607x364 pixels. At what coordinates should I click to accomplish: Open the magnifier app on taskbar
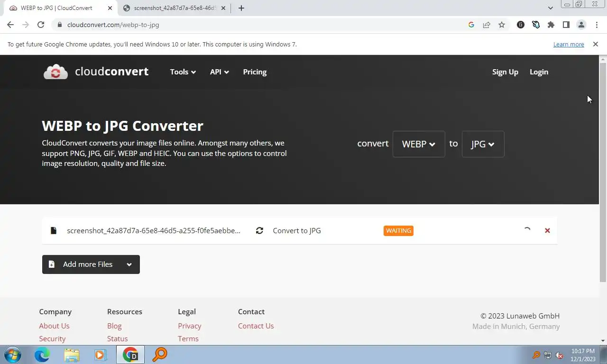tap(160, 355)
